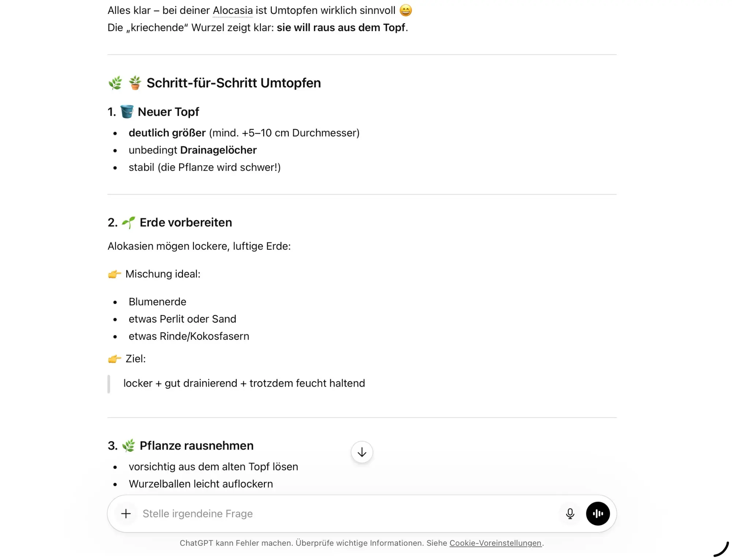This screenshot has height=560, width=732.
Task: Click the quoted line 'locker + gut drainierend'
Action: tap(244, 383)
